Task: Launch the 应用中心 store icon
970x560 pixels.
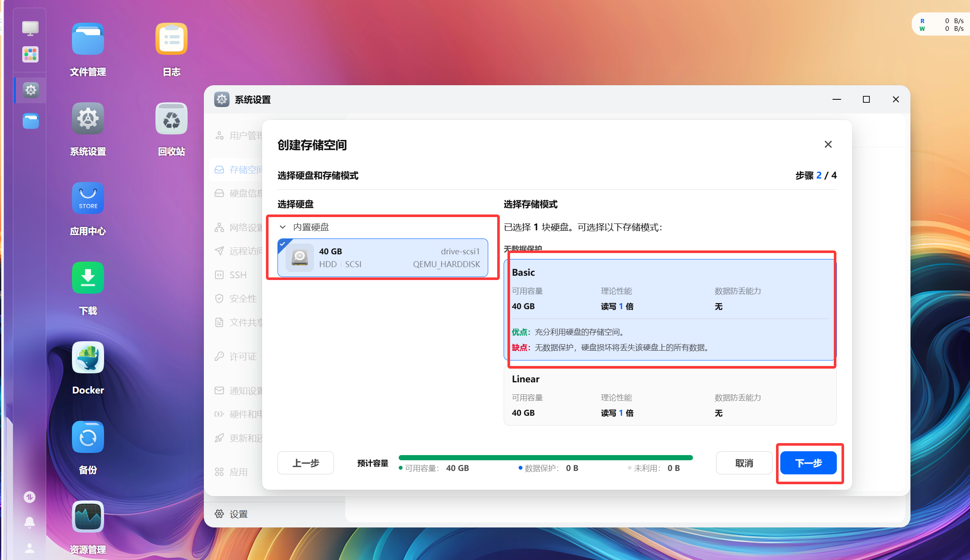Action: tap(88, 199)
